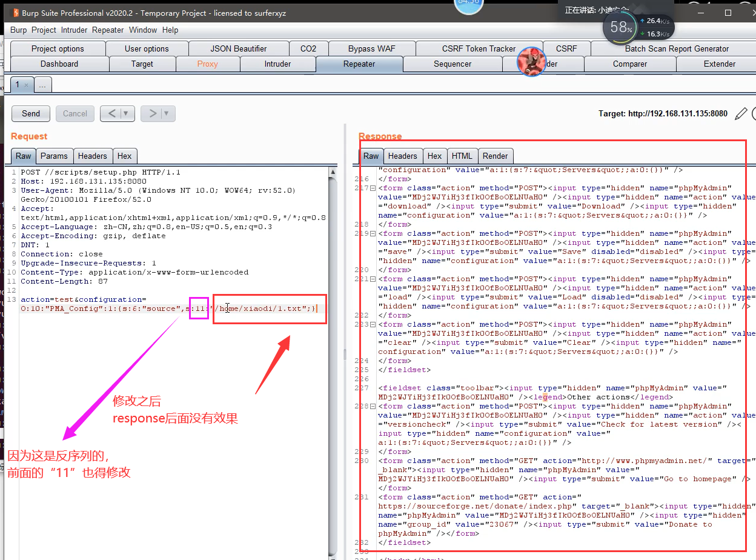Click the back history arrow button

point(113,113)
